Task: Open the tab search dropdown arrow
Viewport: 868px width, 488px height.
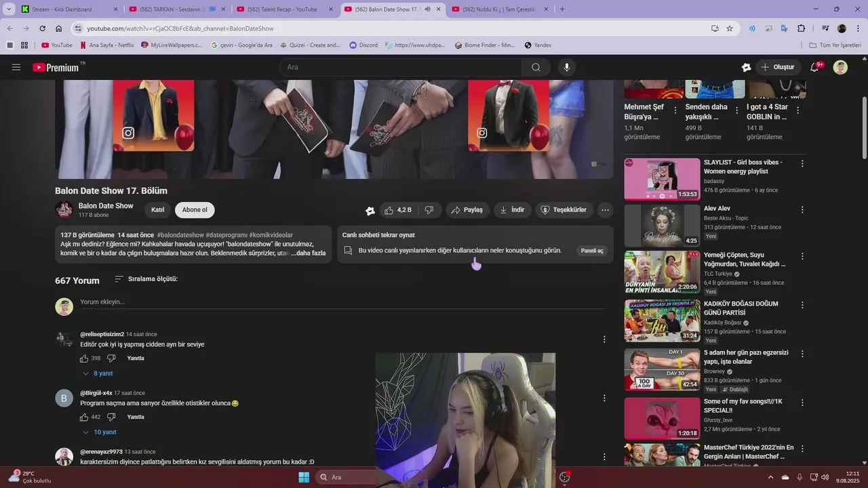Action: coord(9,9)
